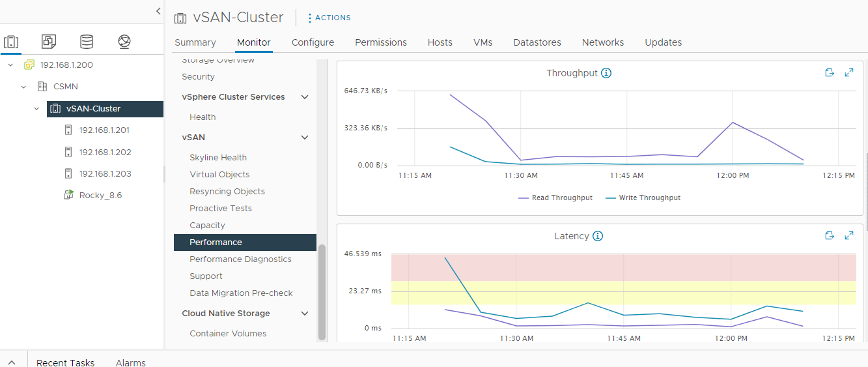Viewport: 868px width, 367px height.
Task: Click the running VM icon for Rocky_8.6
Action: pyautogui.click(x=68, y=195)
